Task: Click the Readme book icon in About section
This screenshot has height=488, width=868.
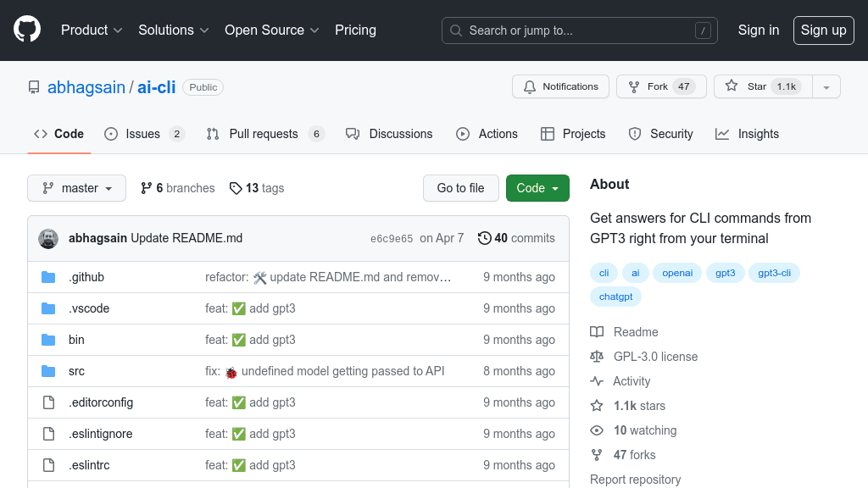Action: 597,331
